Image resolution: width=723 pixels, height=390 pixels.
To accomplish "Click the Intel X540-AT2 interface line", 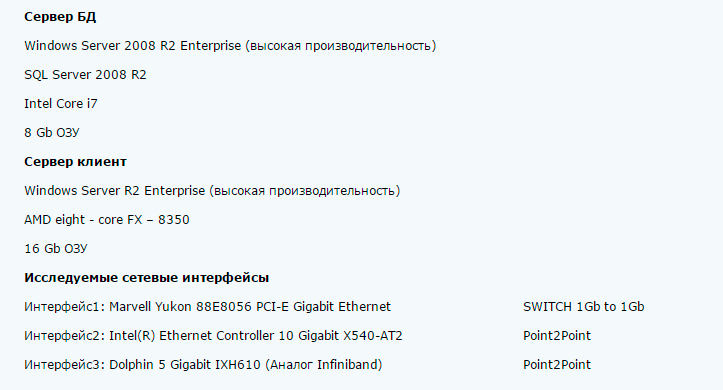I will 213,336.
